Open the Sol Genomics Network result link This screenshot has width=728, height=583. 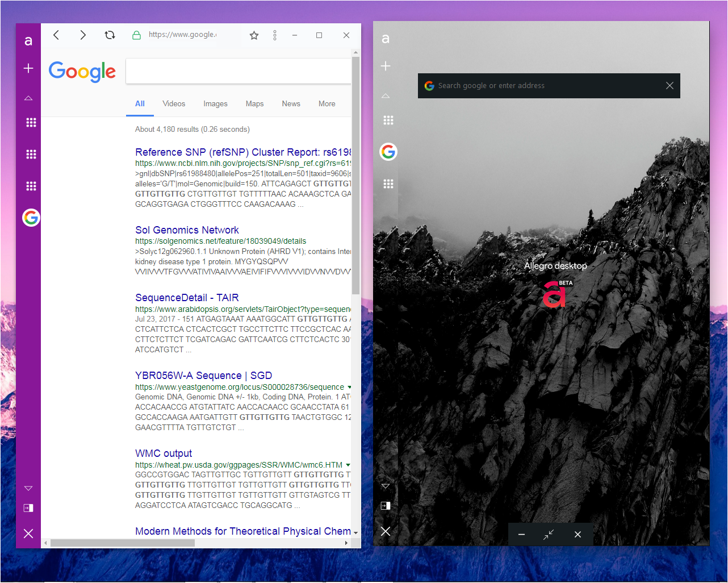(187, 230)
